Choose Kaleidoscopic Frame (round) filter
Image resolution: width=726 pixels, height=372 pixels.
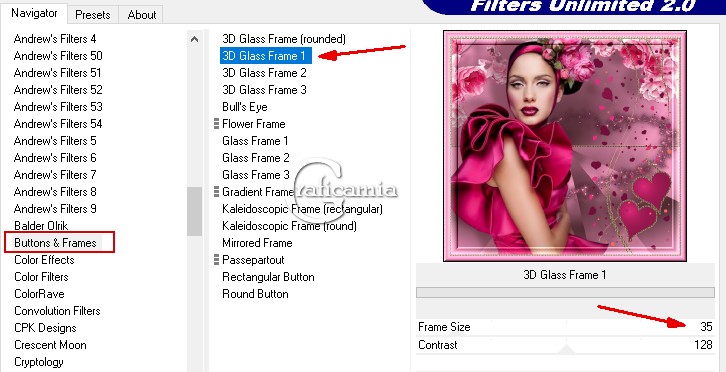click(289, 226)
